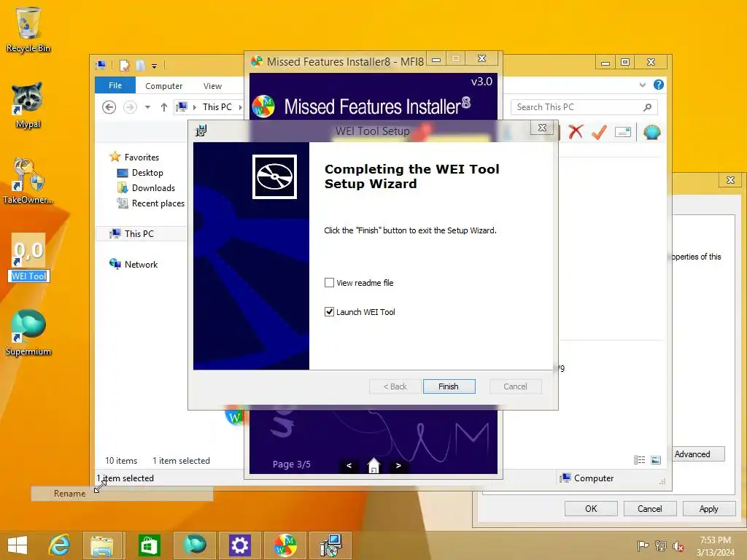Select the Mypal raccoon desktop shortcut
The image size is (747, 560).
coord(28,106)
